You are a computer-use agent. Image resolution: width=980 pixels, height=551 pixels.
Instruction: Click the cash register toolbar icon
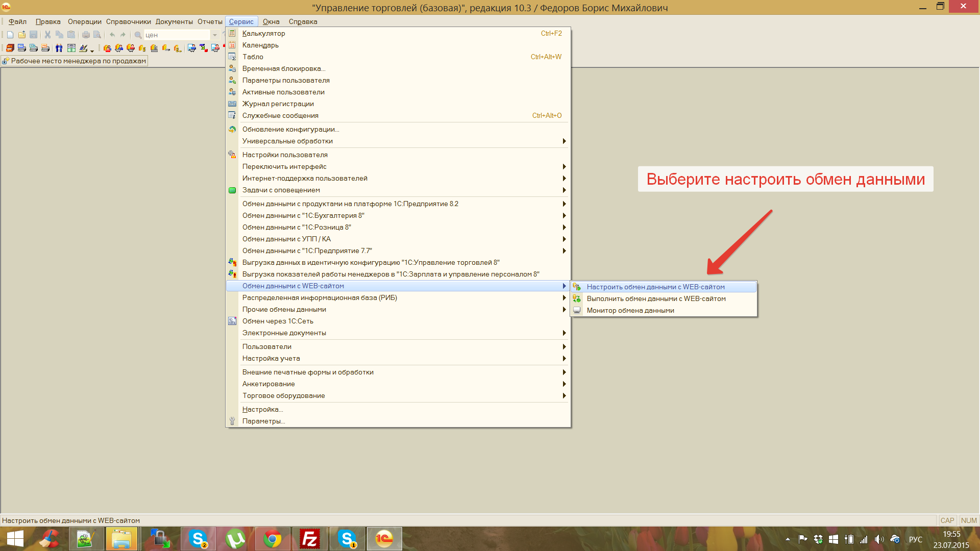83,48
